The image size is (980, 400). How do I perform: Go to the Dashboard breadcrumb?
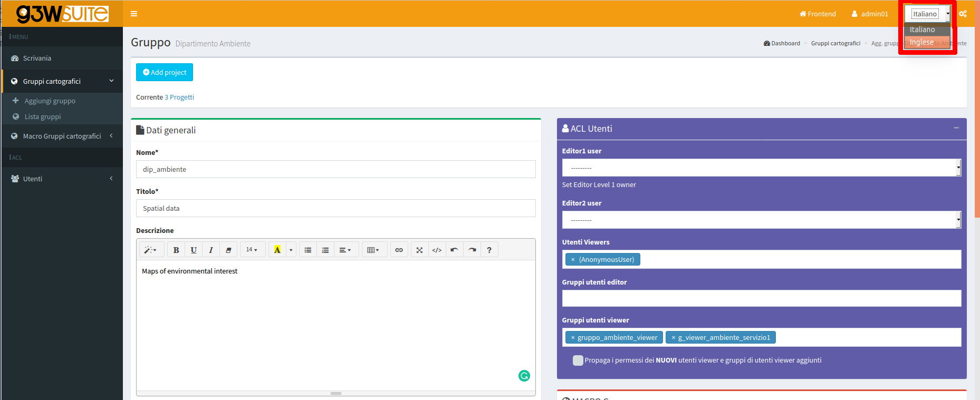coord(782,43)
